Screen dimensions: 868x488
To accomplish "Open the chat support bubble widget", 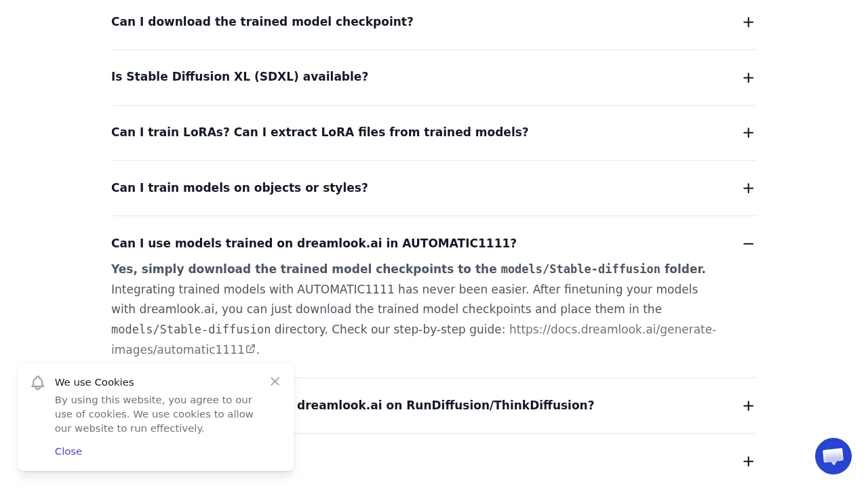I will (x=833, y=456).
